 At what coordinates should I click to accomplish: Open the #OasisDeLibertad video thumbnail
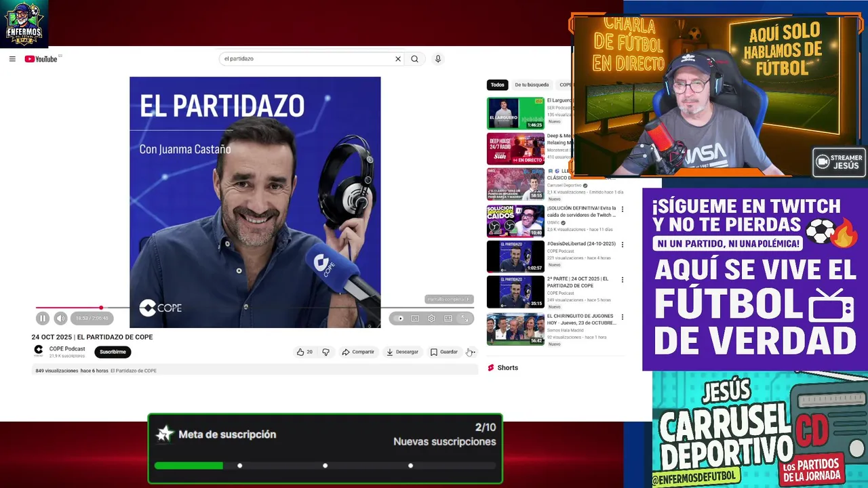coord(515,256)
